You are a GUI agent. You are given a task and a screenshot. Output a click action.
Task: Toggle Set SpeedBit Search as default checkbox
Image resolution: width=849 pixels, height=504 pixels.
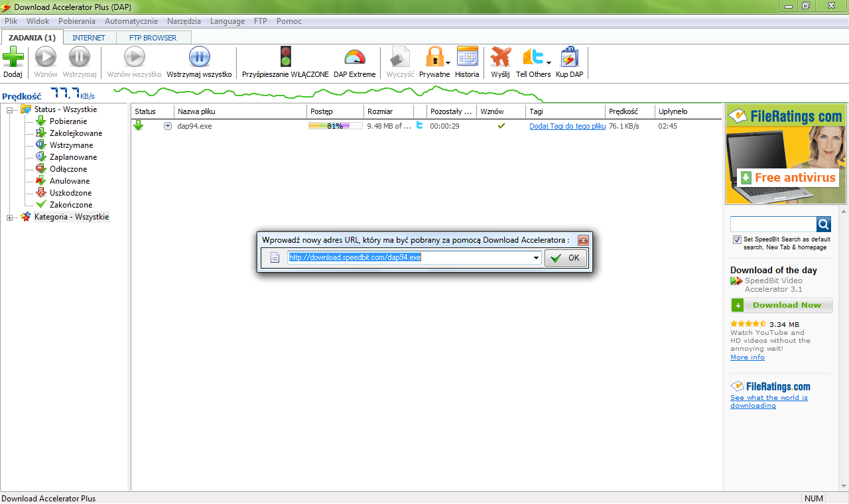(737, 239)
